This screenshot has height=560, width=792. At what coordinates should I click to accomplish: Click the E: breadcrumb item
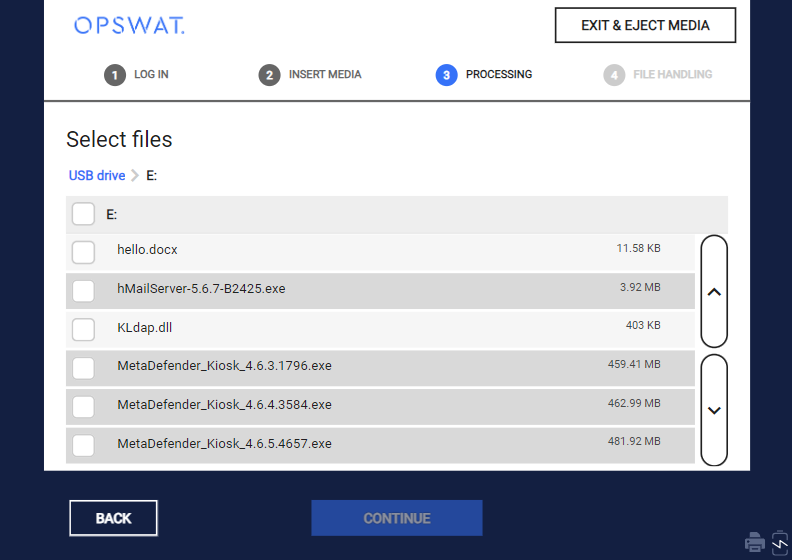(x=152, y=175)
